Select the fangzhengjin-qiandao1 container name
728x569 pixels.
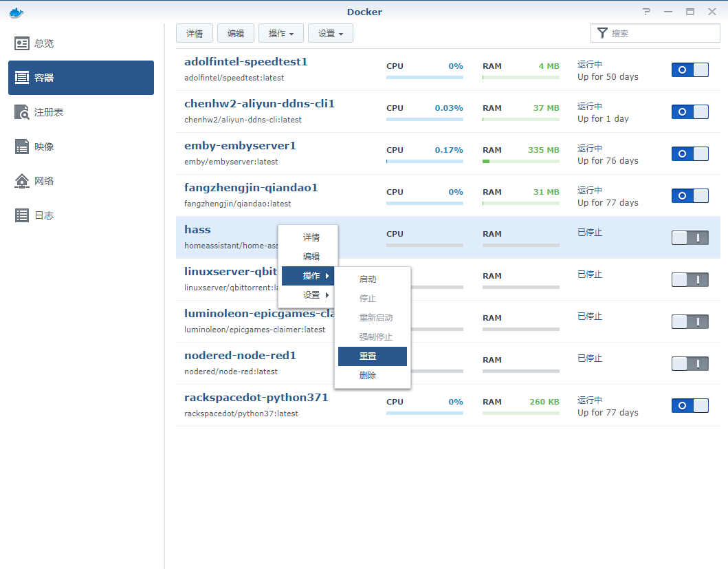[251, 188]
